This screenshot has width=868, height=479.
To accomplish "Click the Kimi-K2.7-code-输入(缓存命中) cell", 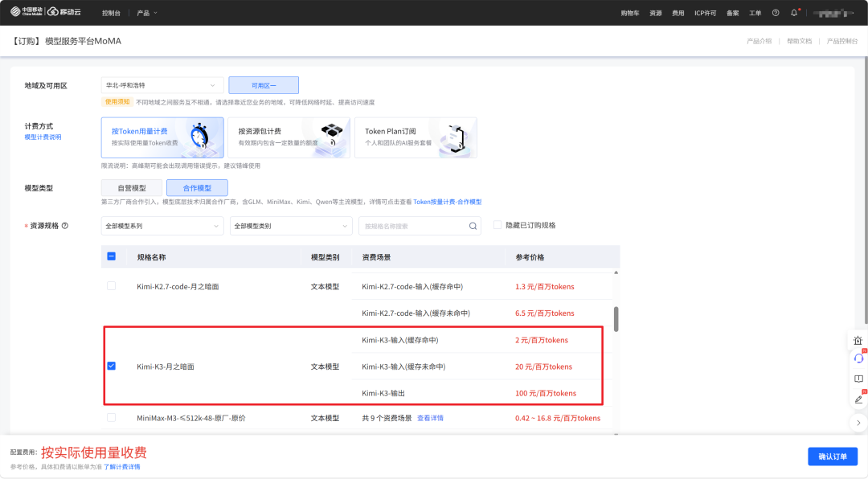I will tap(411, 286).
